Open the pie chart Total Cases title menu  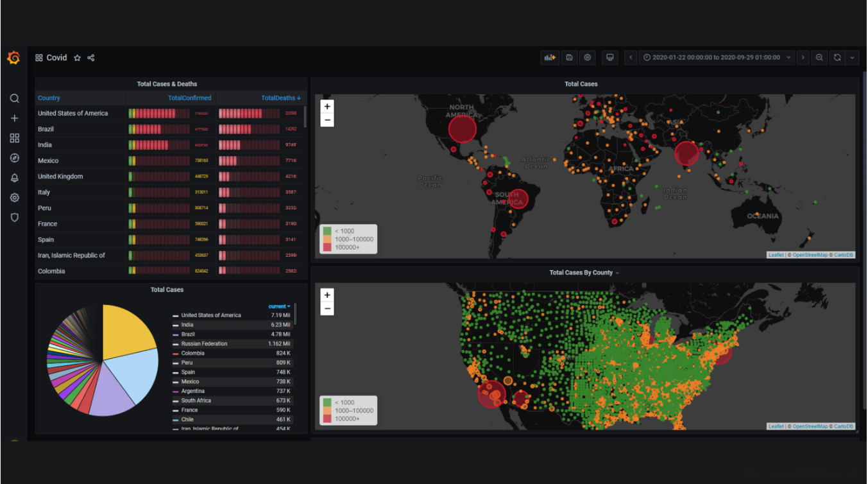tap(167, 290)
